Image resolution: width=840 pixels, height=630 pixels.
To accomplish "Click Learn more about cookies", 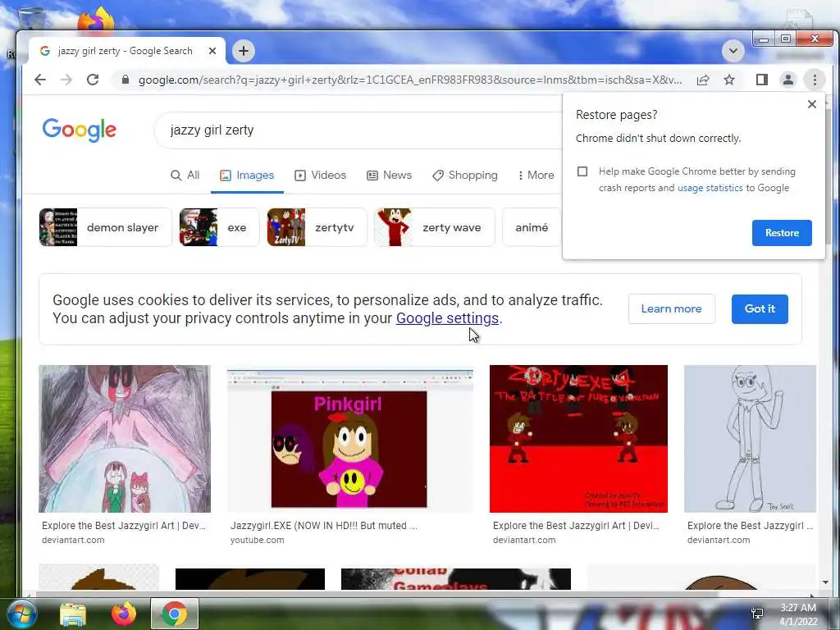I will (x=671, y=308).
